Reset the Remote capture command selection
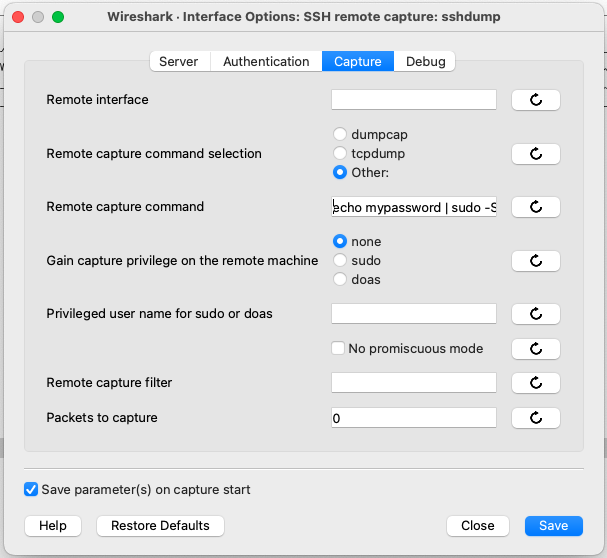Image resolution: width=607 pixels, height=558 pixels. (535, 154)
